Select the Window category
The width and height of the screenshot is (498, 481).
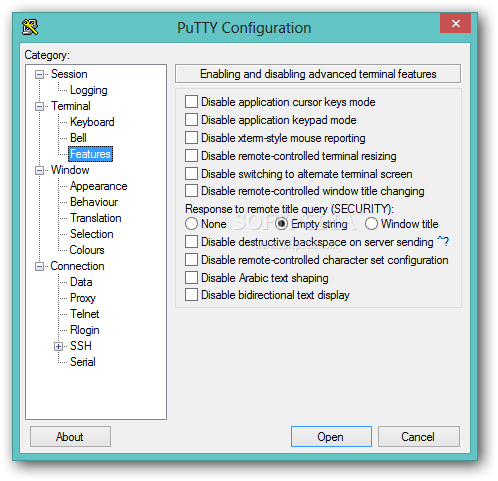click(x=70, y=170)
